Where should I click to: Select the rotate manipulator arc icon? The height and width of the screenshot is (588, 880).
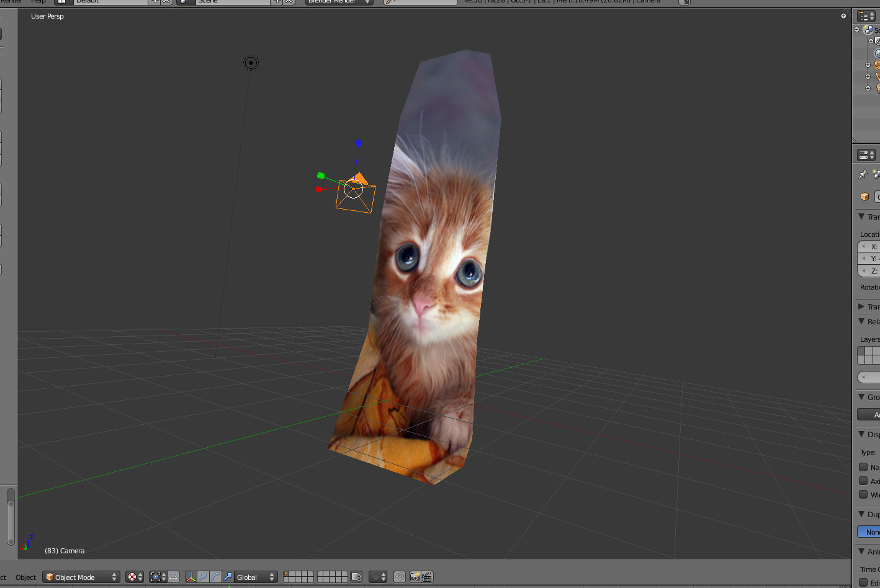click(216, 577)
